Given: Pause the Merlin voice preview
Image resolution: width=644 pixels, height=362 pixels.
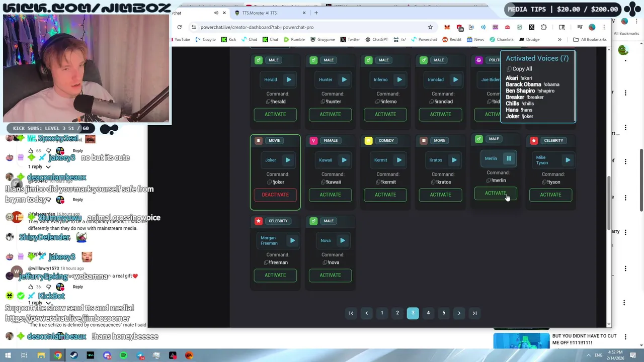Looking at the screenshot, I should coord(509,158).
